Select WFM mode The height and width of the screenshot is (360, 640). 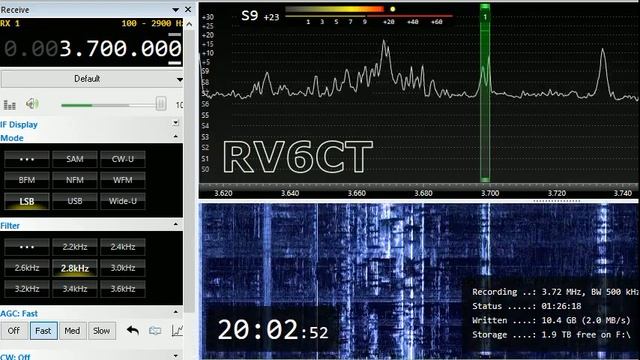(x=122, y=180)
